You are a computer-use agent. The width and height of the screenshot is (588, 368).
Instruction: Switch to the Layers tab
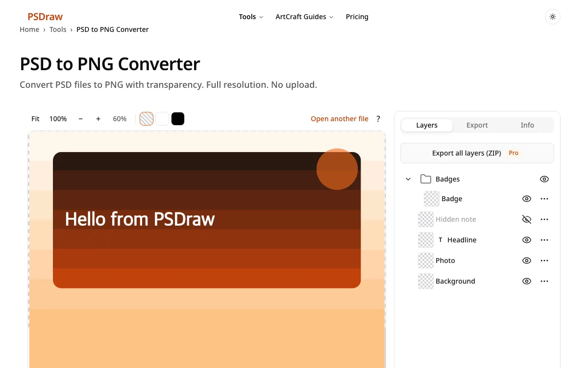point(427,125)
